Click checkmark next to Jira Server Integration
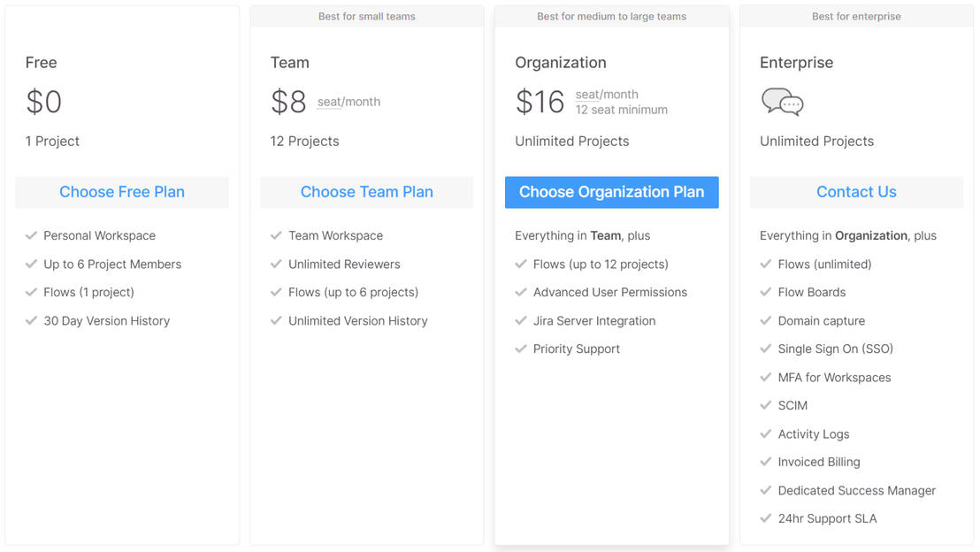 click(x=521, y=320)
